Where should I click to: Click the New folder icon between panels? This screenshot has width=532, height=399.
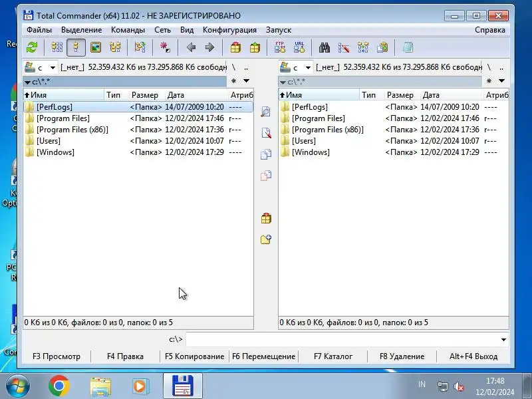pos(266,239)
